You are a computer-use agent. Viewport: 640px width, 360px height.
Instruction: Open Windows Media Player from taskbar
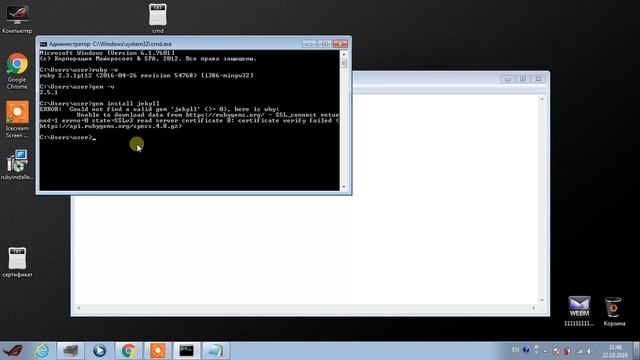click(x=99, y=351)
